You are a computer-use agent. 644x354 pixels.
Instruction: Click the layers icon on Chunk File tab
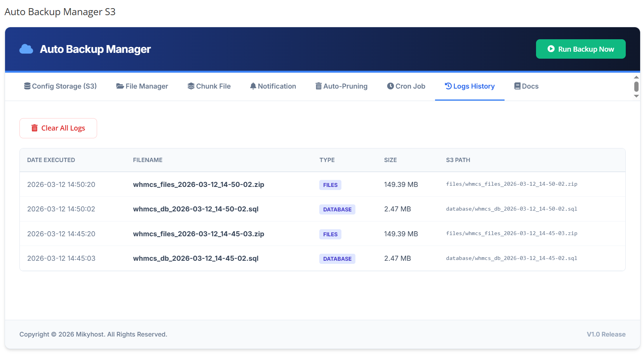point(190,86)
